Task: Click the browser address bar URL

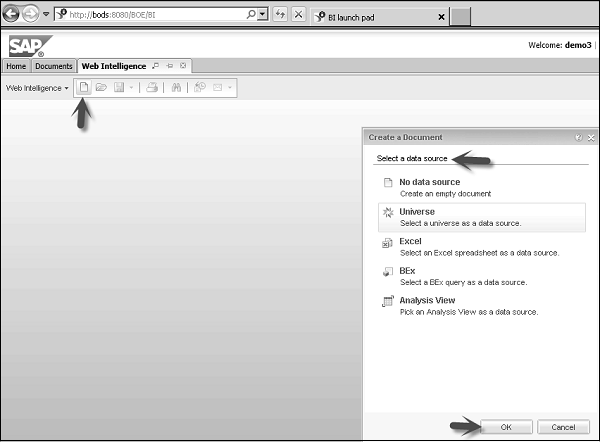Action: 112,15
